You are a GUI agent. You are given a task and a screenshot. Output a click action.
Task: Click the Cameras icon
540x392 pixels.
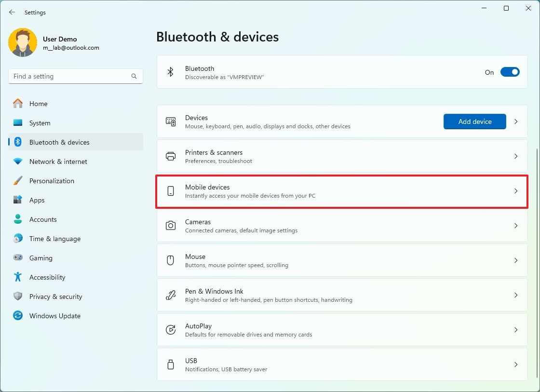click(x=171, y=226)
